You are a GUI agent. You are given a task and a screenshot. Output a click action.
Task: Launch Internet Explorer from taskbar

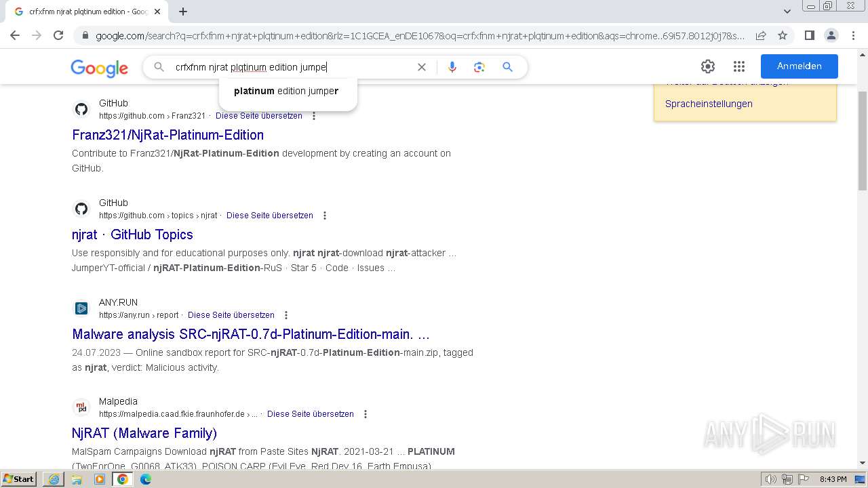pyautogui.click(x=54, y=479)
